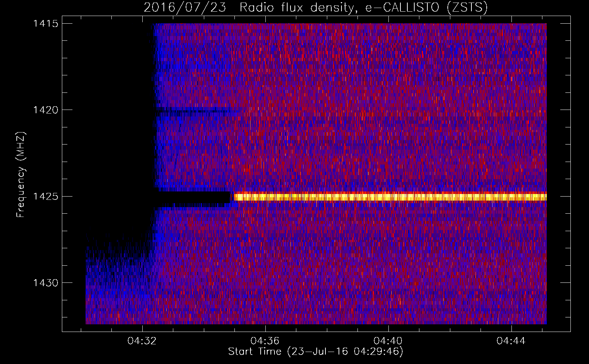Click the 04:36 time axis label
589x364 pixels.
click(x=265, y=341)
